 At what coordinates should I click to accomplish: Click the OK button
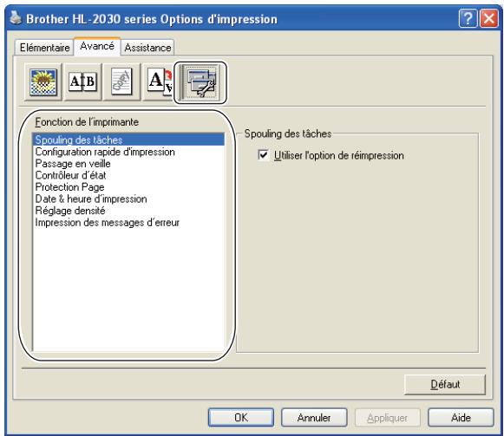[x=241, y=418]
